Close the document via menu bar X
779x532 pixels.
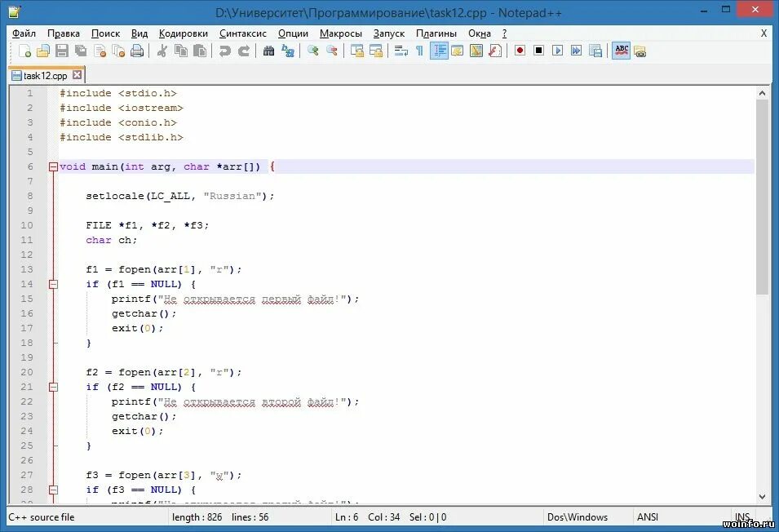tap(764, 33)
